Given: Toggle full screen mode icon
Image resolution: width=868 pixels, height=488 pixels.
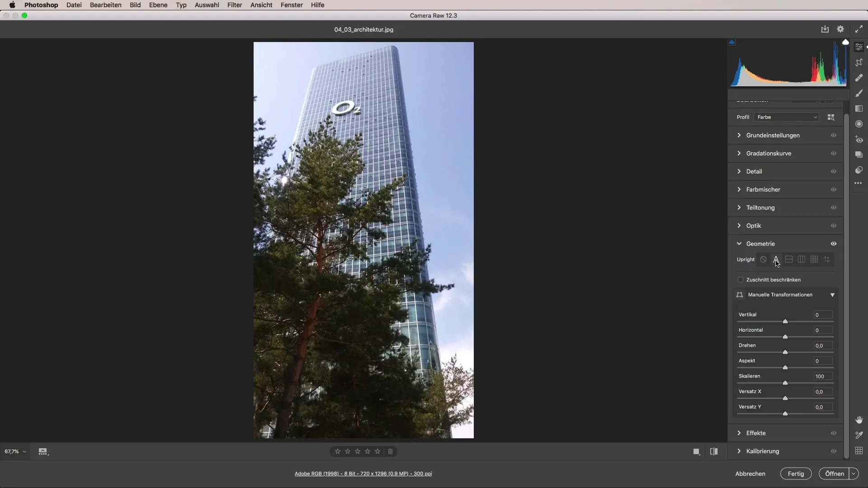Looking at the screenshot, I should tap(859, 29).
